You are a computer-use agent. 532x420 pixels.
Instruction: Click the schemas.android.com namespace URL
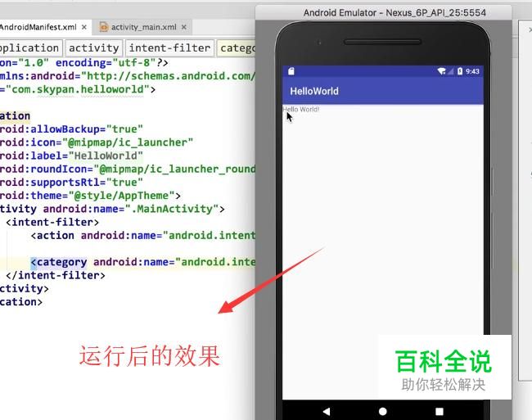(169, 76)
